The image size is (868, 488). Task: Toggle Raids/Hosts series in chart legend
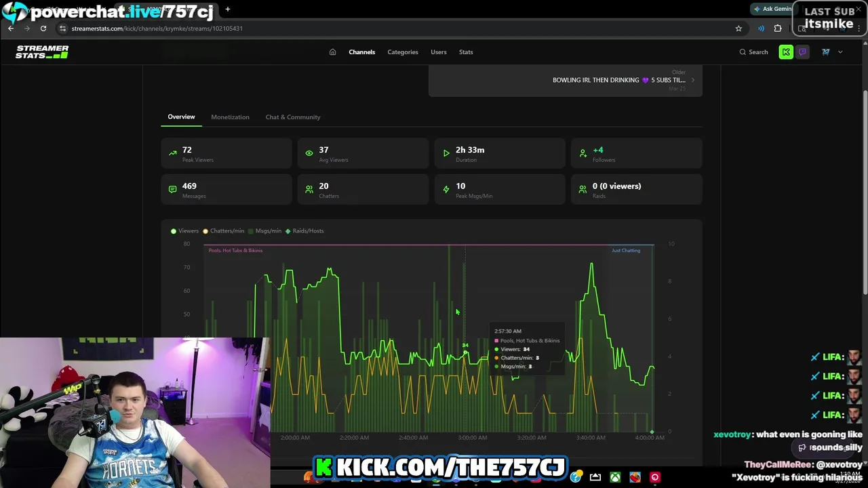point(304,231)
